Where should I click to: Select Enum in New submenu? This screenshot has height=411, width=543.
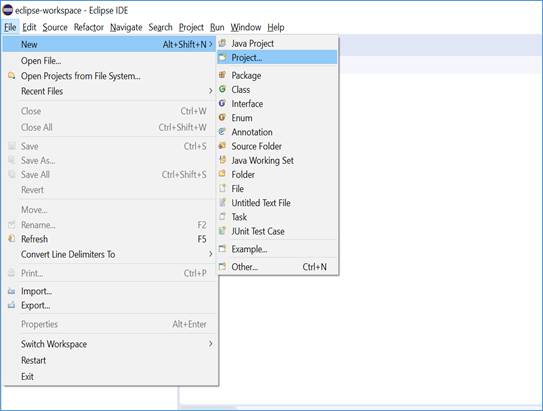click(277, 118)
